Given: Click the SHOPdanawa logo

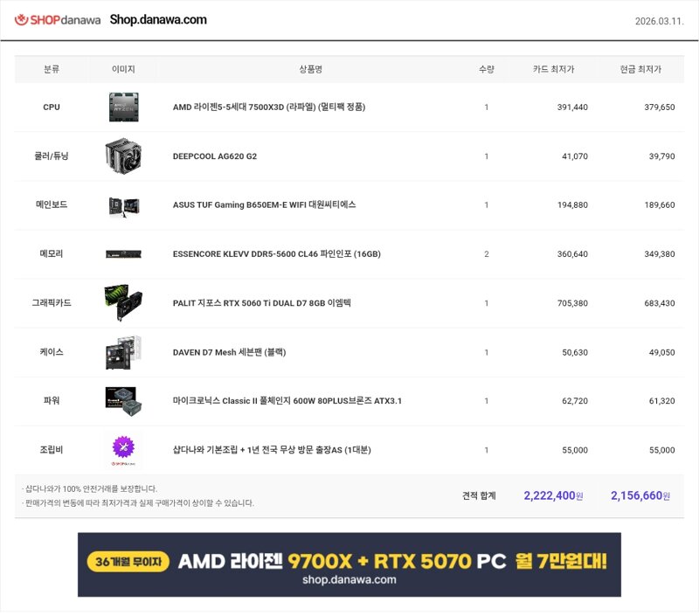Looking at the screenshot, I should click(58, 20).
